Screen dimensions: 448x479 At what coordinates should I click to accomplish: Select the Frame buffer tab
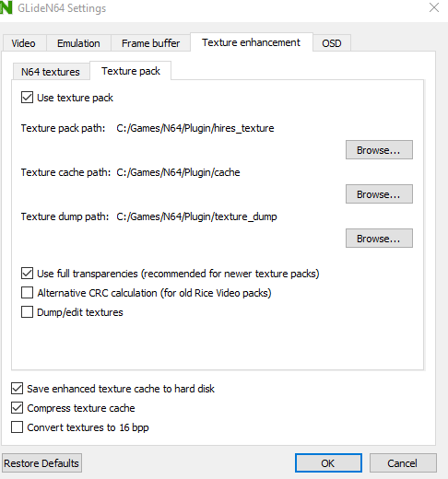point(150,43)
